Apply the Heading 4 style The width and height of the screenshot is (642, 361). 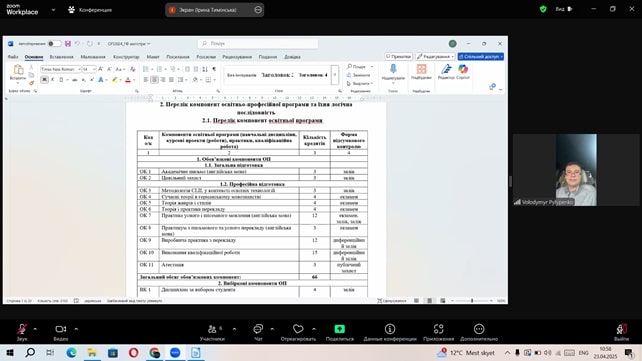click(313, 75)
